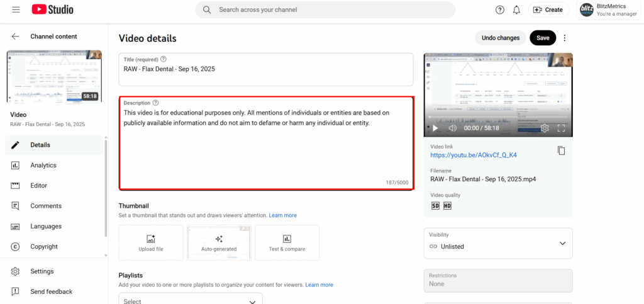Copy the video link with copy icon
644x304 pixels.
click(561, 150)
